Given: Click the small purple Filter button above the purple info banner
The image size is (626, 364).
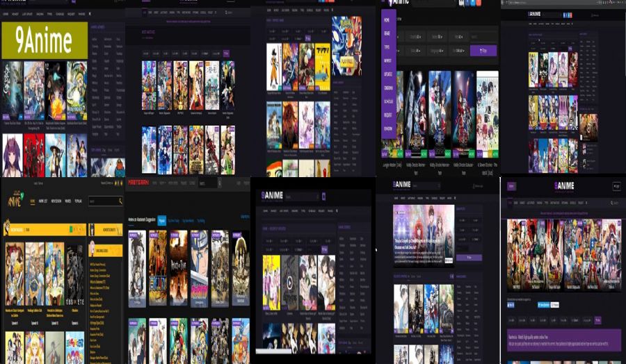Looking at the screenshot, I should tap(597, 320).
